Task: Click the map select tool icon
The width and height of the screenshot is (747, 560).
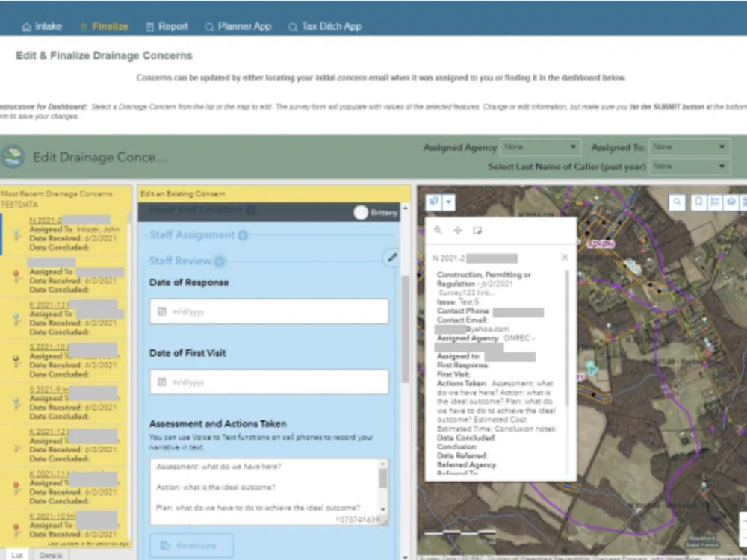Action: (433, 202)
